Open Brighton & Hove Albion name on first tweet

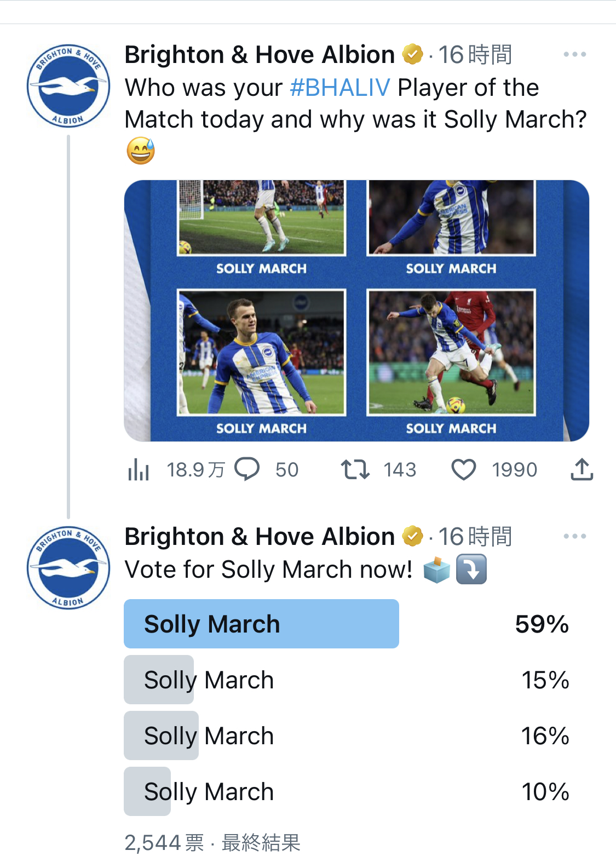260,55
